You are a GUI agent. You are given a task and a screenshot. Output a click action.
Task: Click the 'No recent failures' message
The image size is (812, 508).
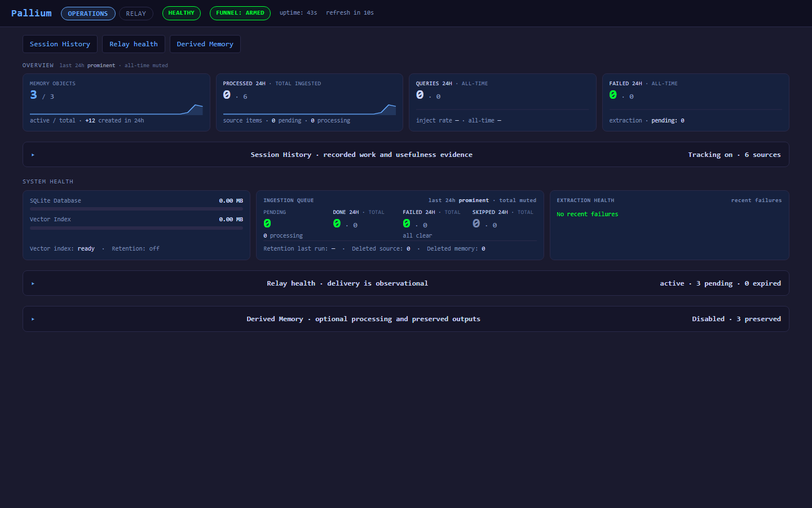pos(588,214)
